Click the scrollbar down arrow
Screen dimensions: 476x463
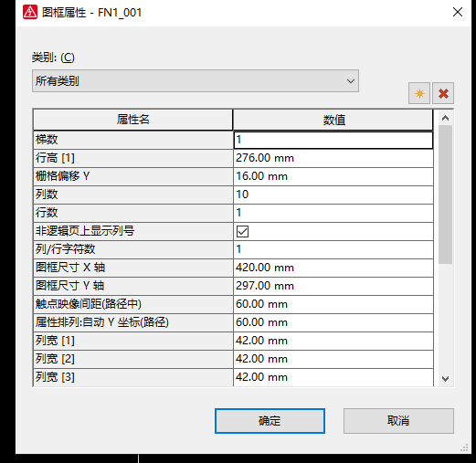click(x=445, y=379)
